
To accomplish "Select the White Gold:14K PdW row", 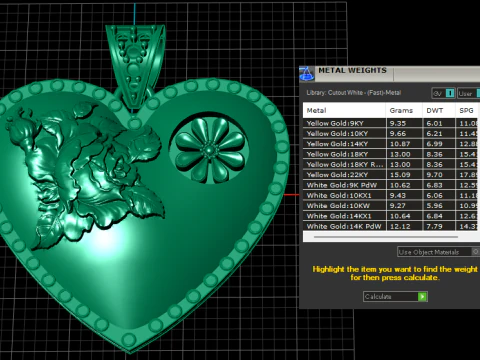I will [x=391, y=226].
